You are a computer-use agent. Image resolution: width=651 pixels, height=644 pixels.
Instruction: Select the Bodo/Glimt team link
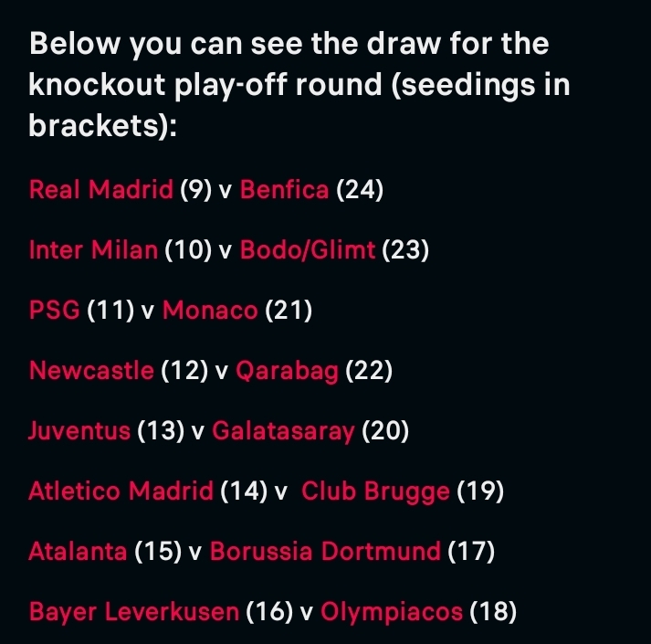[x=308, y=250]
